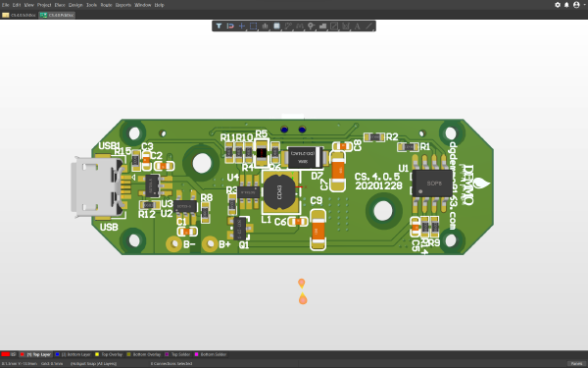Click the CS.4.0.5 silkscreen text
The width and height of the screenshot is (588, 368).
point(377,177)
